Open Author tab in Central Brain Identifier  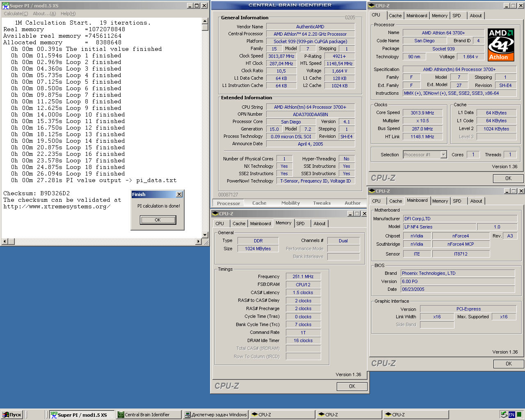coord(353,203)
